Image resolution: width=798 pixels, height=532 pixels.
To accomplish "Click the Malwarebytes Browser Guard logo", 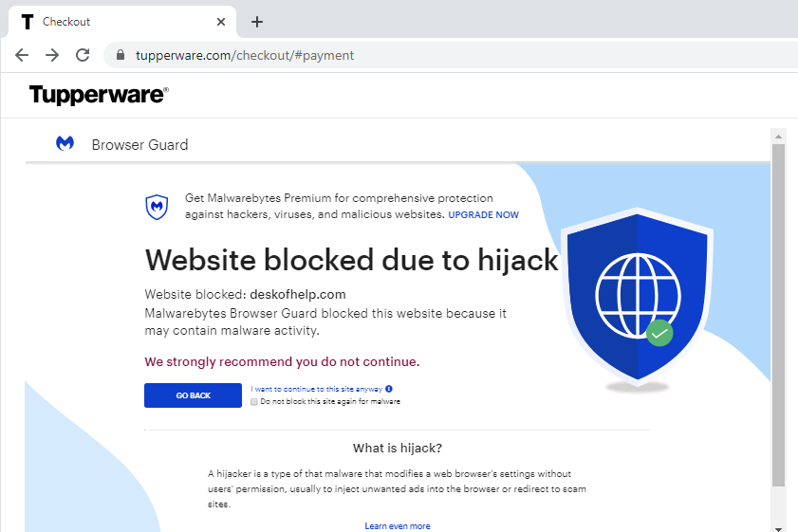I will (x=65, y=144).
